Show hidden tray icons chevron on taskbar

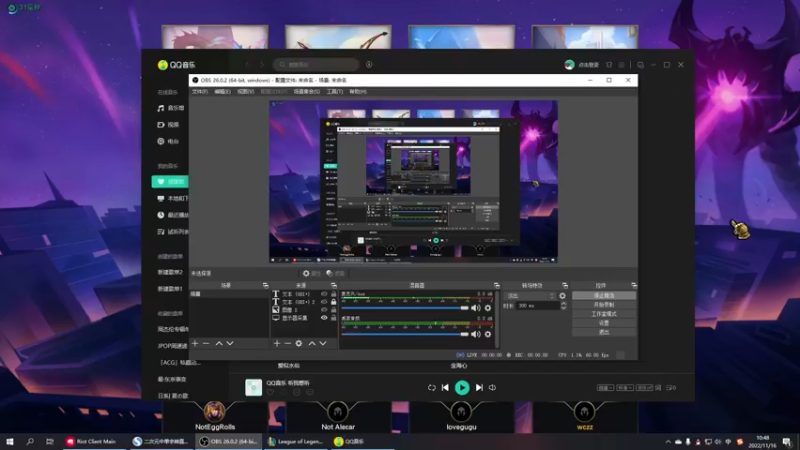668,442
